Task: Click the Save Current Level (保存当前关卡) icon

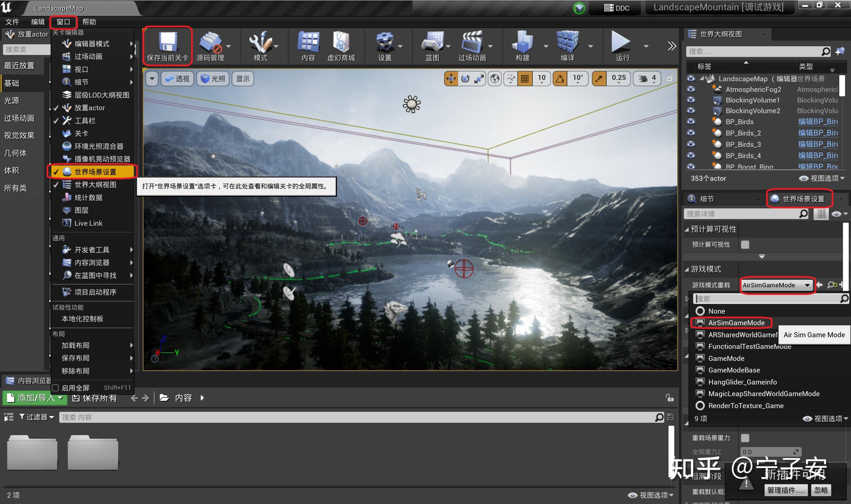Action: [167, 42]
